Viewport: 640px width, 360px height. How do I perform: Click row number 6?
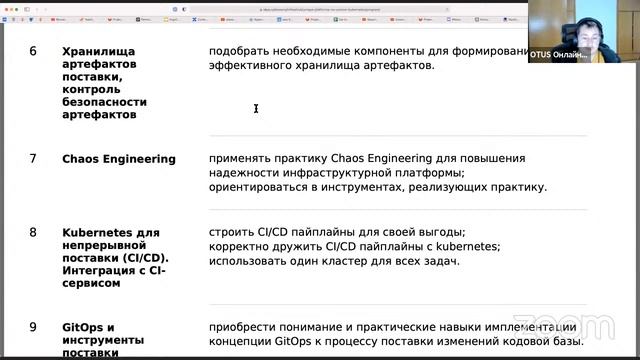tap(33, 51)
